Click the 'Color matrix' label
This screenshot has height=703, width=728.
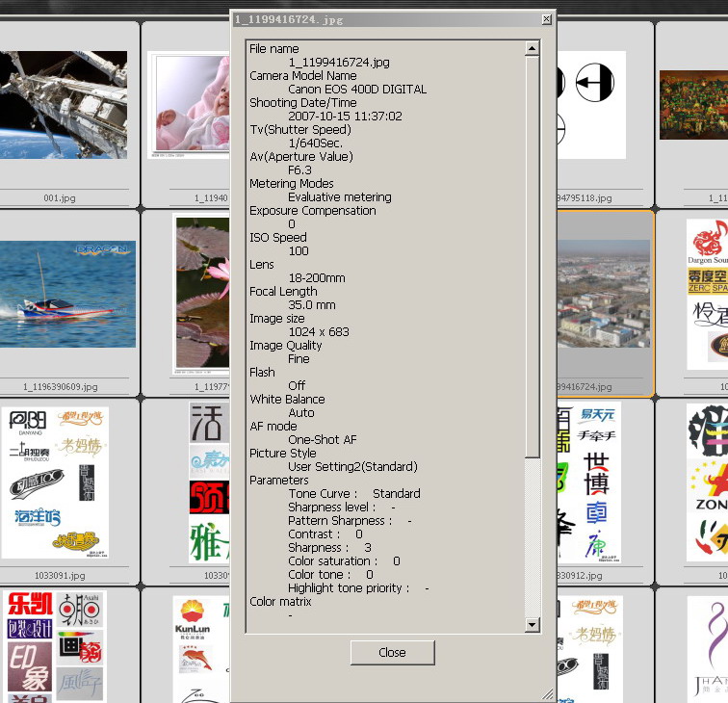click(280, 601)
